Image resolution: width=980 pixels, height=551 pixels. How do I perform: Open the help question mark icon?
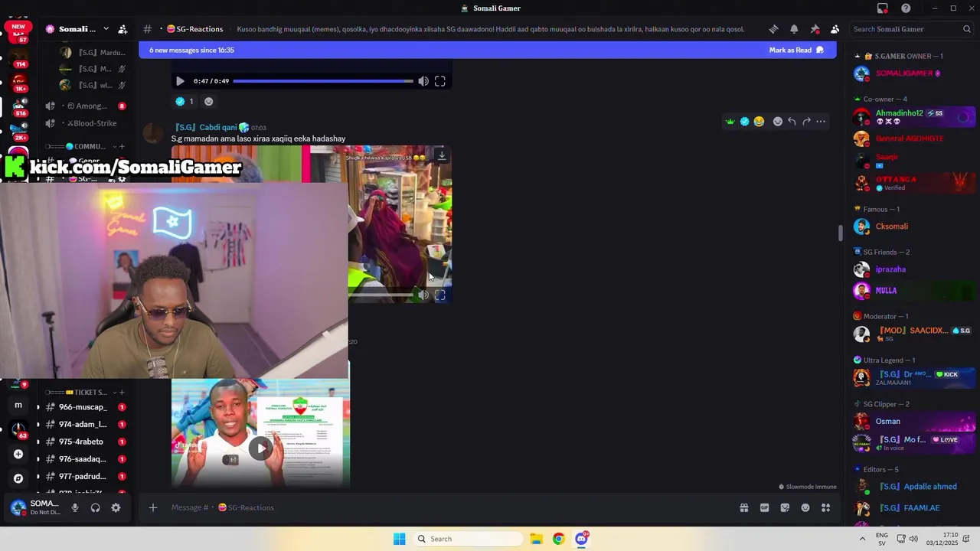[906, 8]
